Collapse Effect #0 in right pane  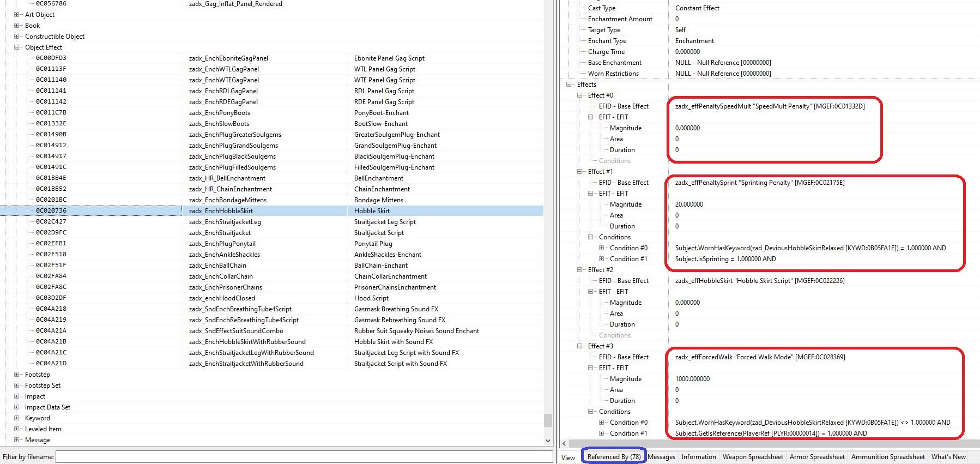580,95
